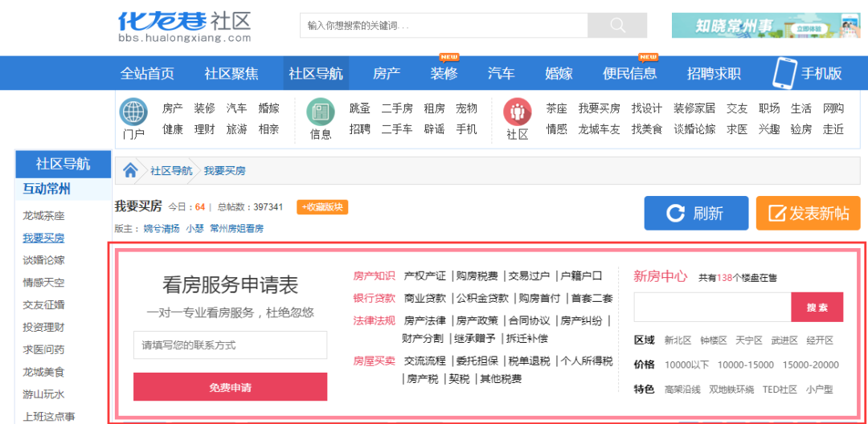Go to home via breadcrumb house icon
This screenshot has height=424, width=868.
click(x=130, y=171)
